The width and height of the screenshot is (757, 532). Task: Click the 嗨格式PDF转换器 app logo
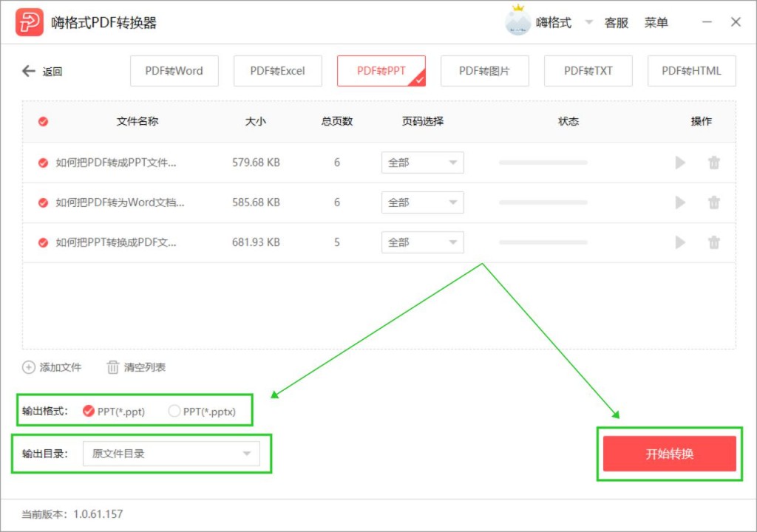pyautogui.click(x=29, y=22)
